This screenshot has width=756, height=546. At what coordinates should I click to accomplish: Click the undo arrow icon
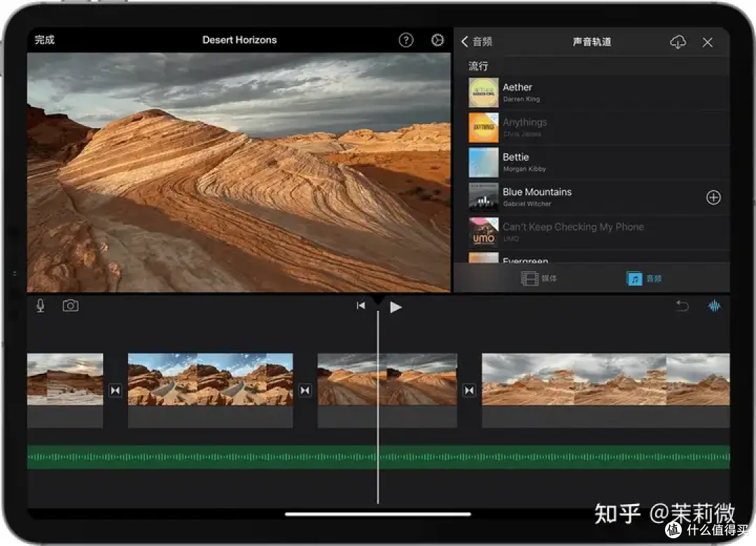click(x=682, y=306)
